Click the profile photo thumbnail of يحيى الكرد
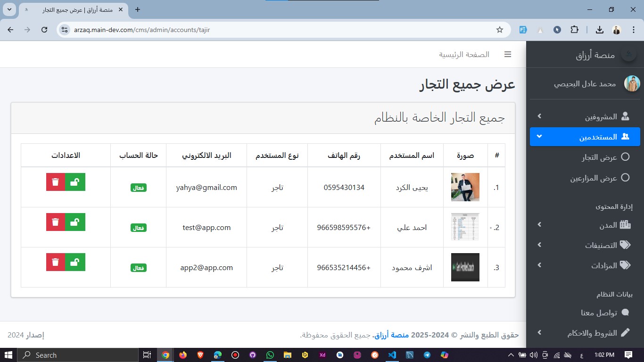The image size is (644, 362). (x=465, y=187)
